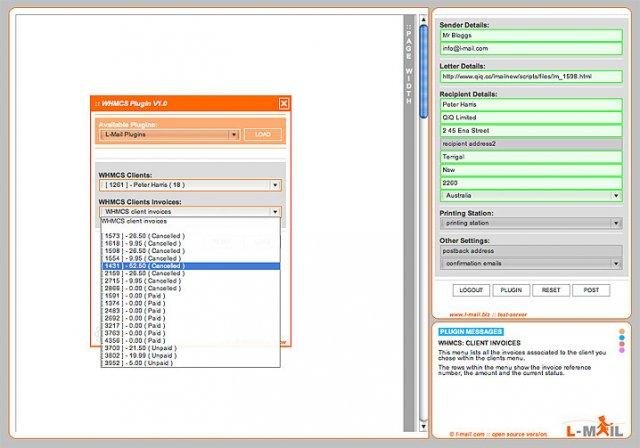
Task: Select invoice 4356 - 0.00 (Paid)
Action: pyautogui.click(x=190, y=340)
